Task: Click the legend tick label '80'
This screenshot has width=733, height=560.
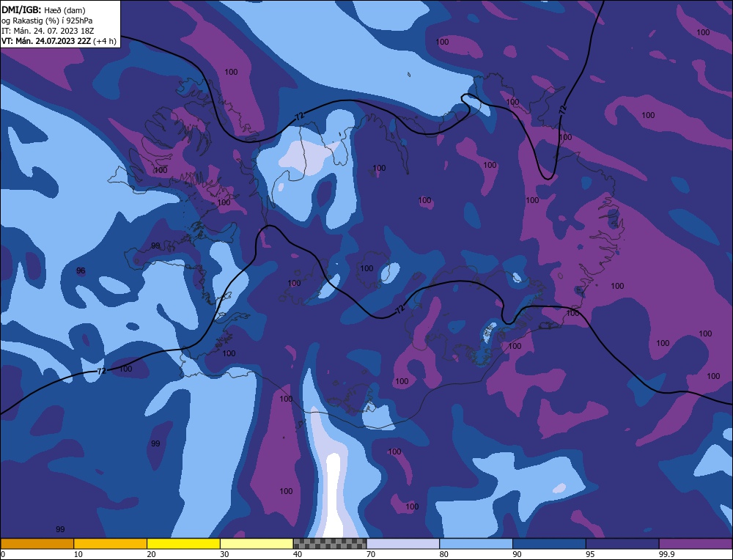Action: click(443, 554)
